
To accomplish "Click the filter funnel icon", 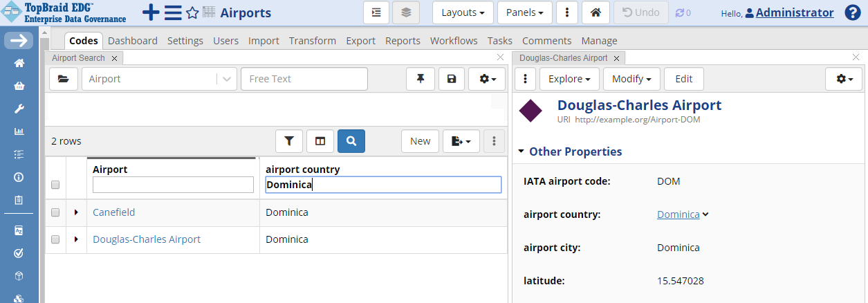I will pos(289,141).
